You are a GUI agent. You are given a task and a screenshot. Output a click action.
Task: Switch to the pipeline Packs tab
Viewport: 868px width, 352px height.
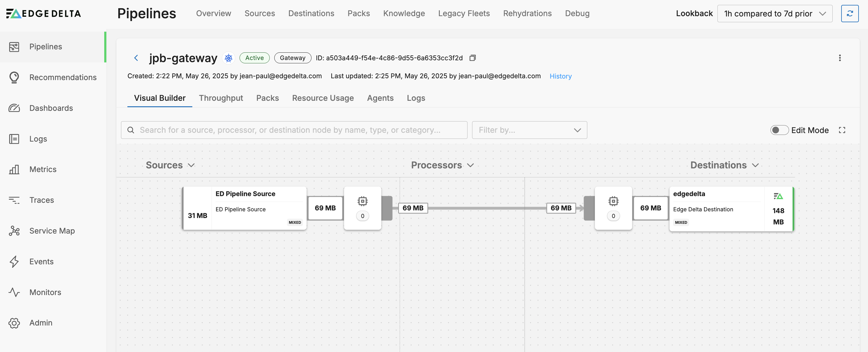pos(268,98)
